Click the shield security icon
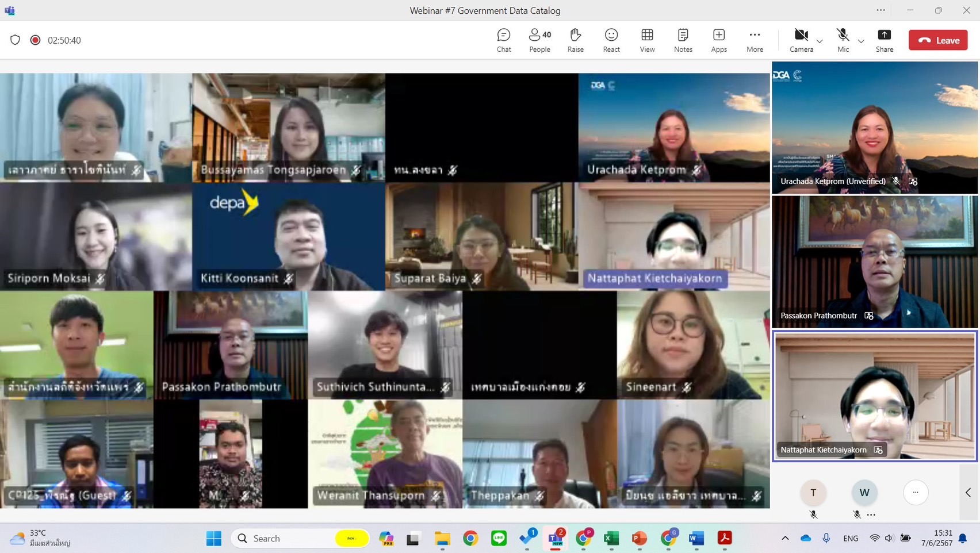The width and height of the screenshot is (980, 553). pos(16,40)
